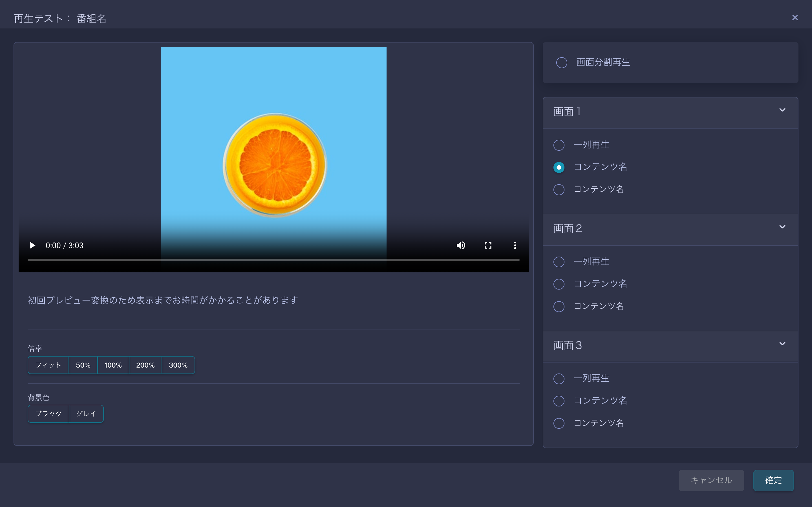Choose 50% magnification

click(x=83, y=365)
